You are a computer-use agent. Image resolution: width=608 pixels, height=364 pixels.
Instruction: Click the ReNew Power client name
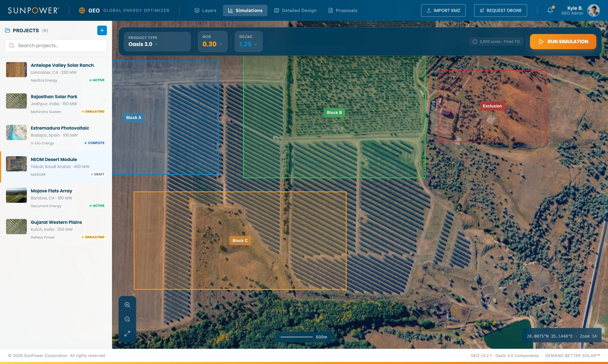coord(43,237)
